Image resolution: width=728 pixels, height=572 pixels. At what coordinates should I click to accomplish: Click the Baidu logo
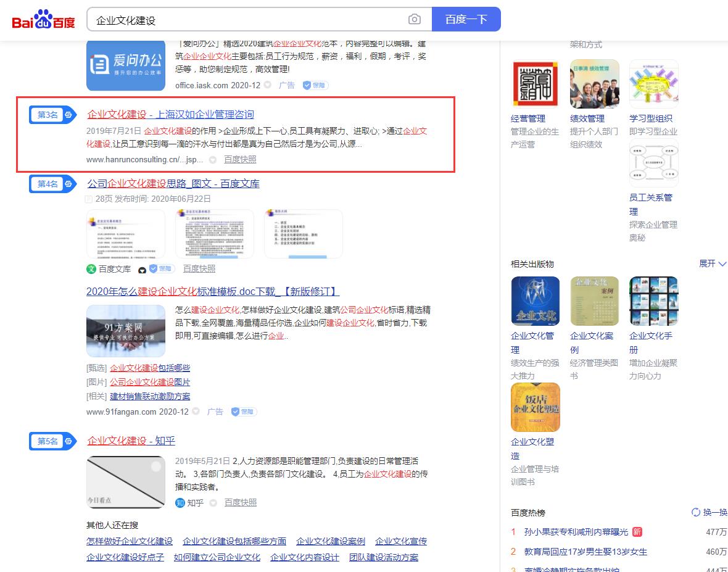tap(43, 20)
